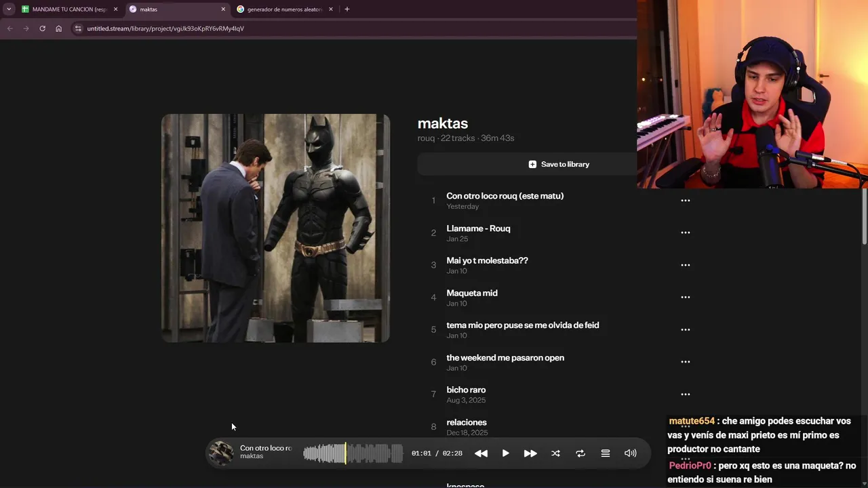Click the player bar track thumbnail
Image resolution: width=868 pixels, height=488 pixels.
click(x=221, y=453)
